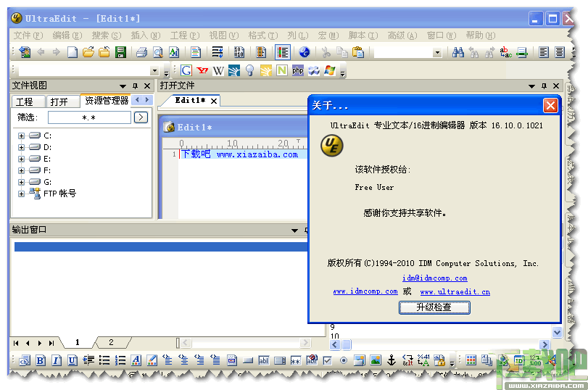Open the 打开文件 panel dropdown arrow
The width and height of the screenshot is (588, 390).
click(x=531, y=86)
